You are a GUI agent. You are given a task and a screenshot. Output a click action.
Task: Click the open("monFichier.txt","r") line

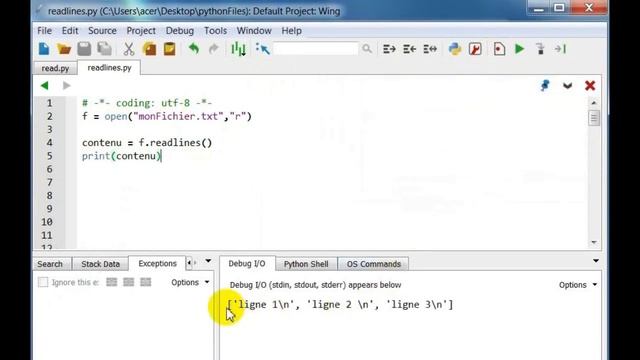tap(167, 116)
